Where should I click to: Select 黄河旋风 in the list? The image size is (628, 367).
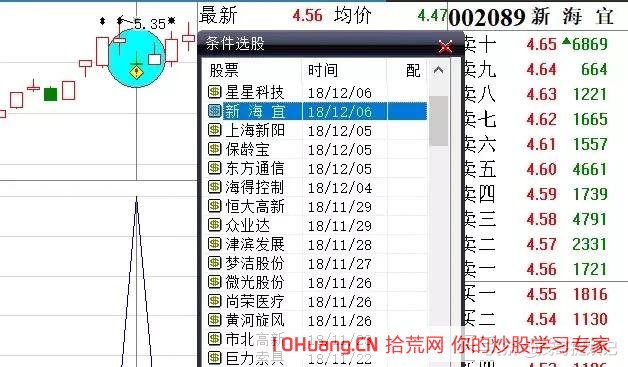pos(255,320)
